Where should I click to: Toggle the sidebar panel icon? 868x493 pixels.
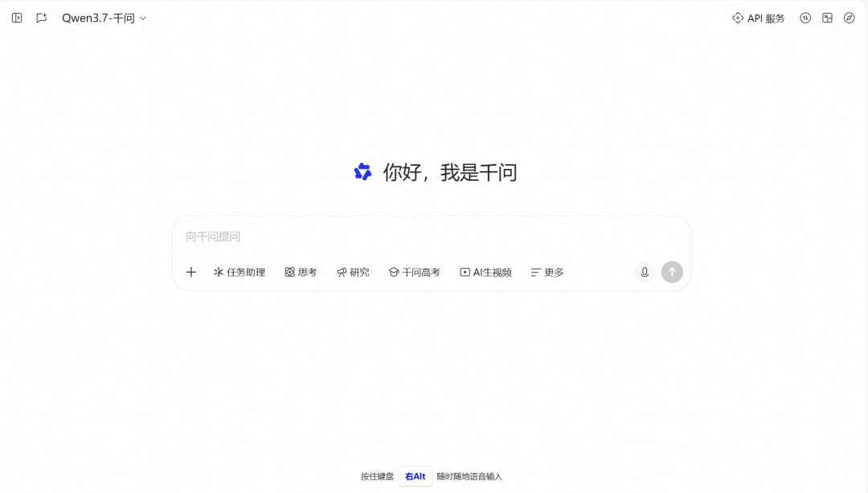click(17, 18)
